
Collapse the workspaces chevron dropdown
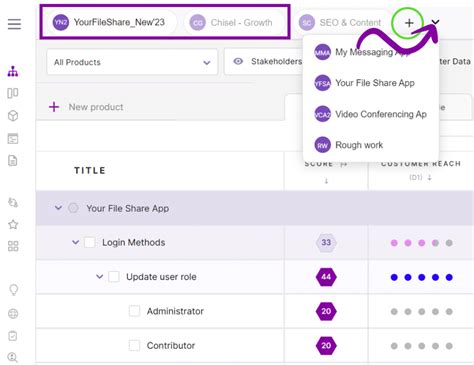435,22
